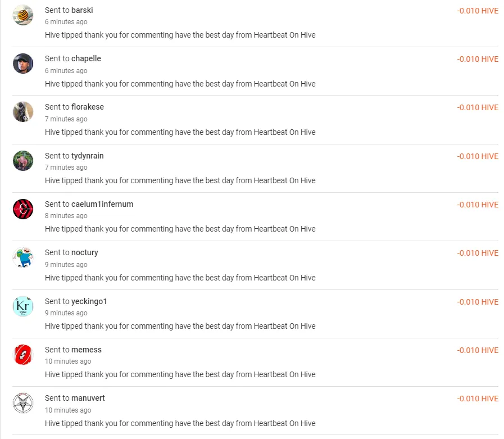Image resolution: width=504 pixels, height=439 pixels.
Task: Open the memess username link
Action: coord(87,350)
